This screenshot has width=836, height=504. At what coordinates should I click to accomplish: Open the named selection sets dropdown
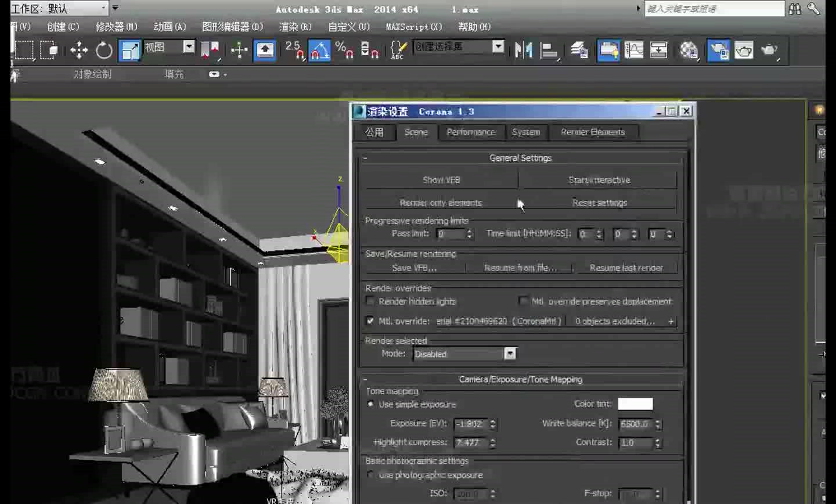(498, 46)
